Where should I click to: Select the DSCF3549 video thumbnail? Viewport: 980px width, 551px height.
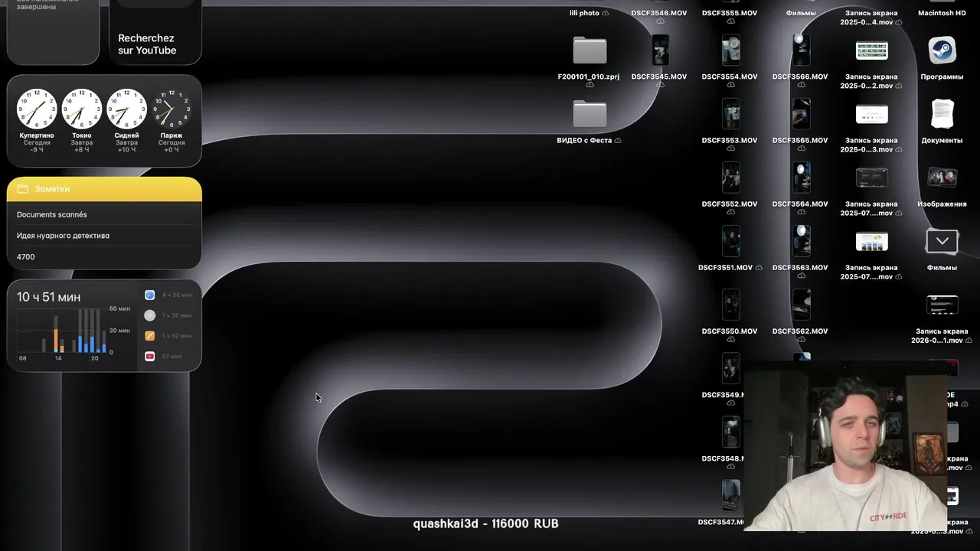coord(730,369)
